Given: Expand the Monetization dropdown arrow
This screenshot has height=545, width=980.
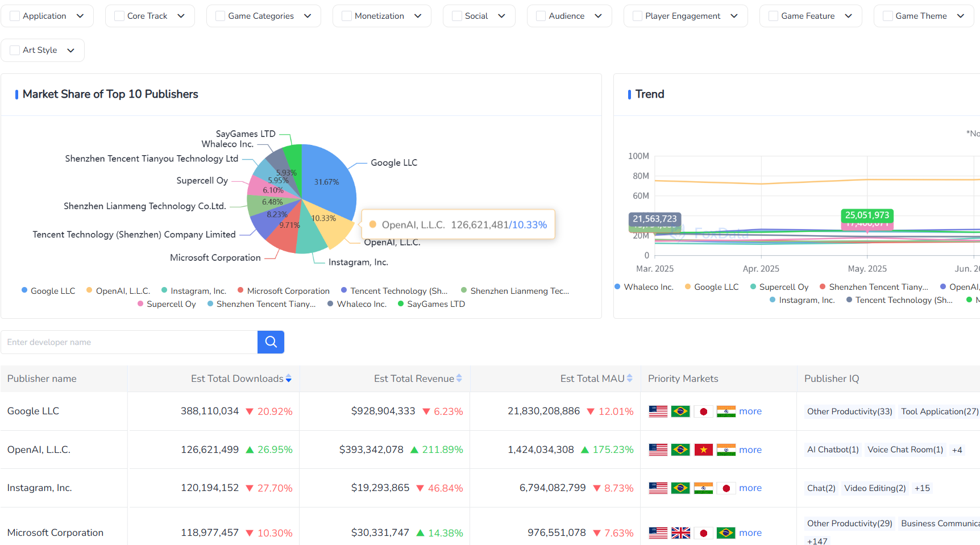Looking at the screenshot, I should [418, 16].
